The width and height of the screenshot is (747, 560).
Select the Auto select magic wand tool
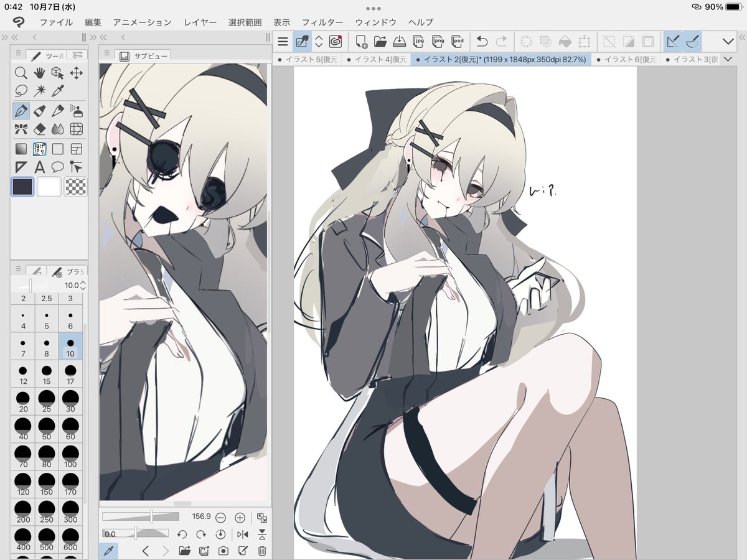pyautogui.click(x=39, y=91)
